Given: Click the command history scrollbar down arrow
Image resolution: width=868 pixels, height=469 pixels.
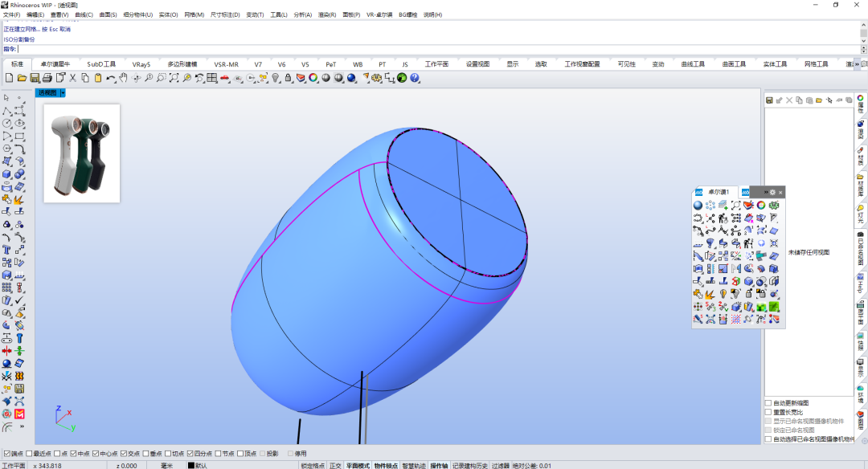Looking at the screenshot, I should click(863, 40).
